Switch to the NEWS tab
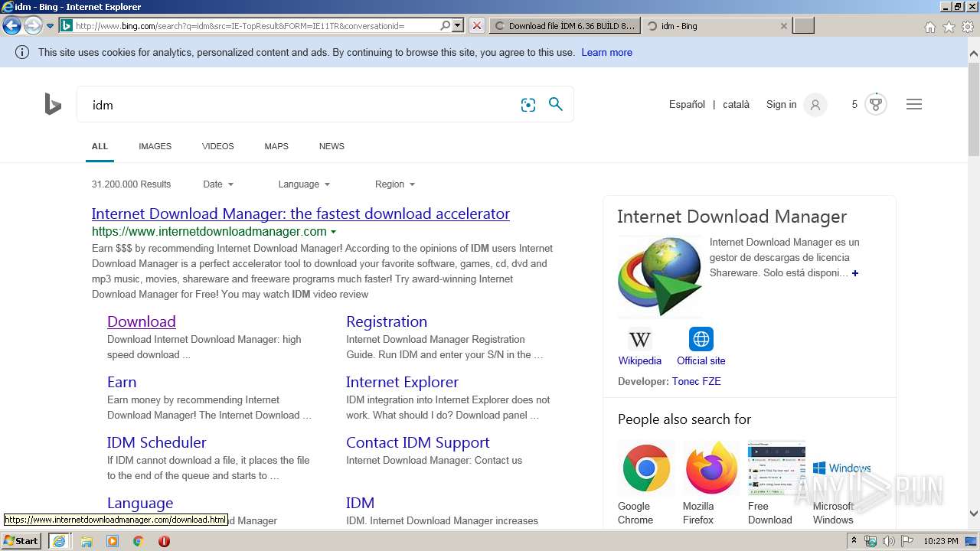Image resolution: width=980 pixels, height=551 pixels. [x=332, y=146]
